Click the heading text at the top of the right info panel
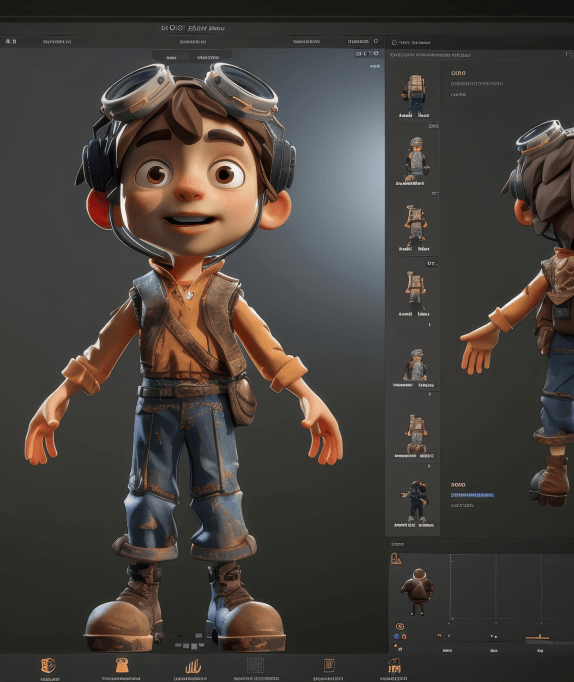The image size is (574, 682). [x=458, y=73]
